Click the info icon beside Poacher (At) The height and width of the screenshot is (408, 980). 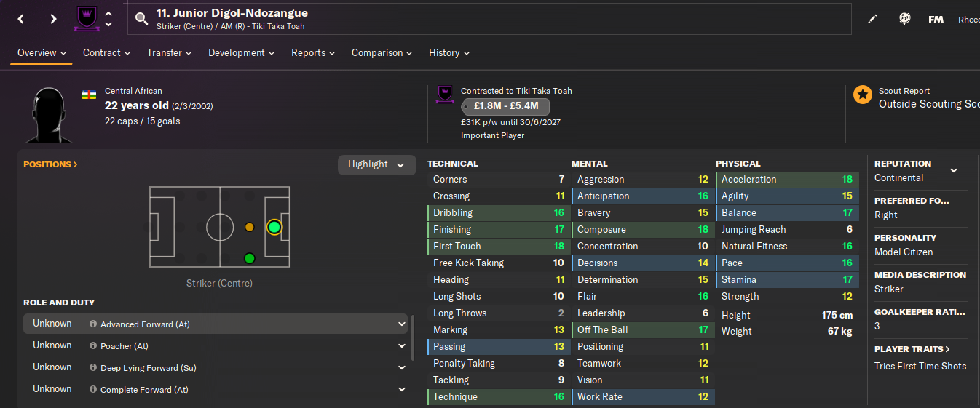coord(93,346)
